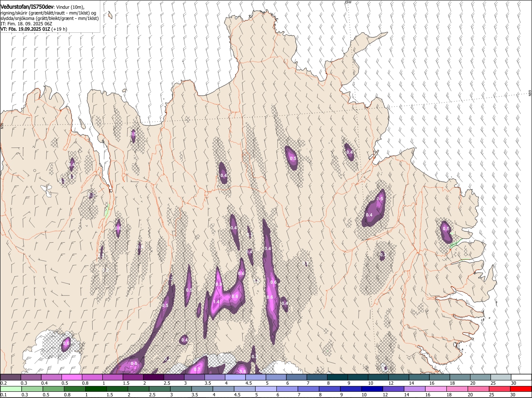Screen dimensions: 532x398
Task: Click the lower legend swatch starting at 25
Action: click(x=500, y=389)
